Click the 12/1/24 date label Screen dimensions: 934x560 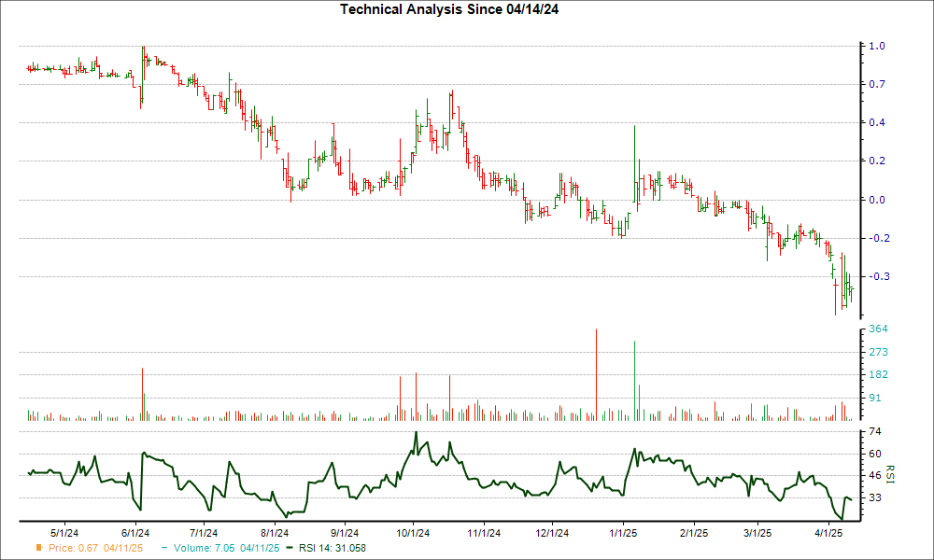coord(552,533)
